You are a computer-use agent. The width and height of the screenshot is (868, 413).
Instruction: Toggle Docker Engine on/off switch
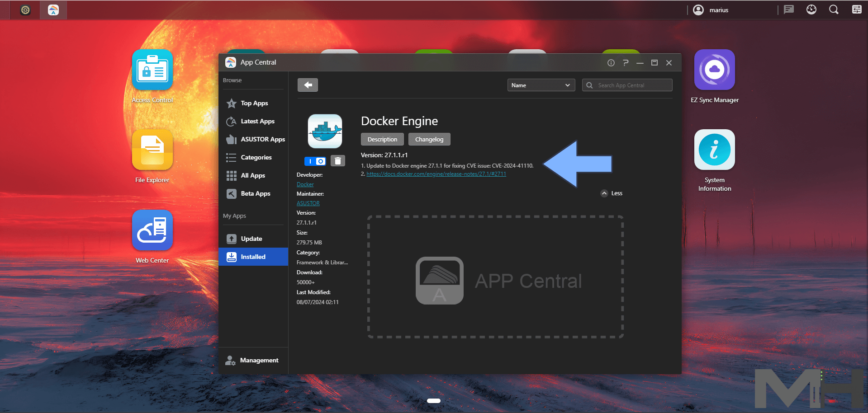coord(315,161)
